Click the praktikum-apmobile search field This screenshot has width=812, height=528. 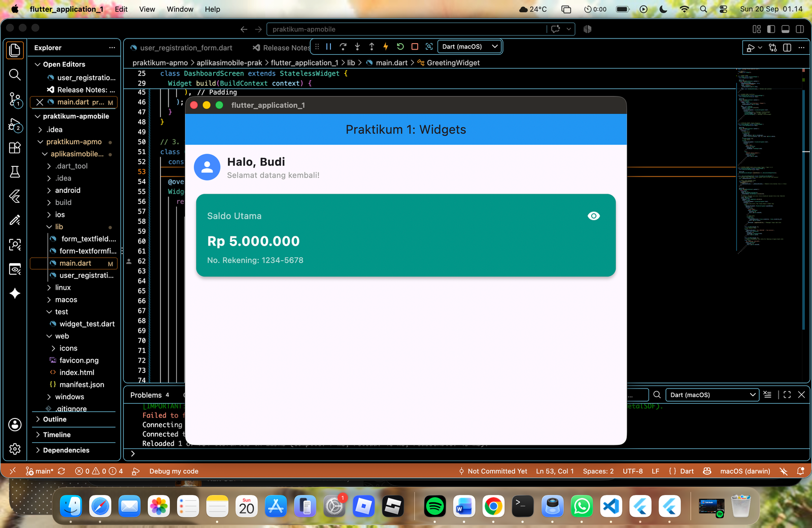(x=407, y=29)
